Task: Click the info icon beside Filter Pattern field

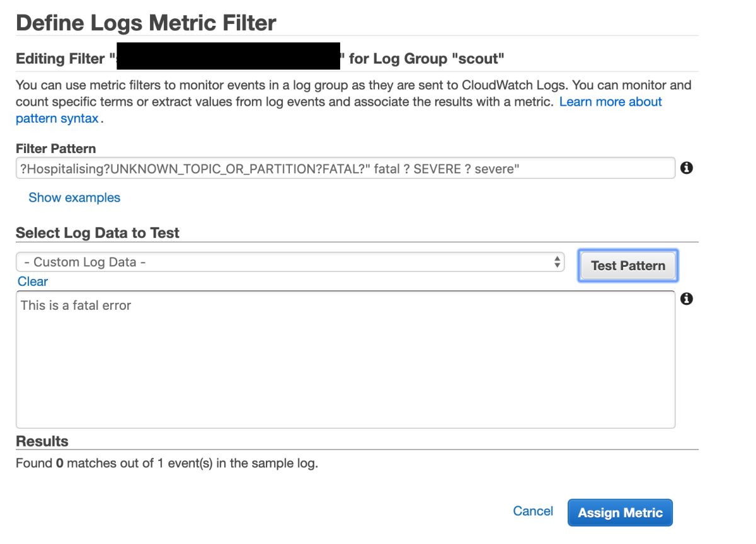Action: [x=687, y=168]
